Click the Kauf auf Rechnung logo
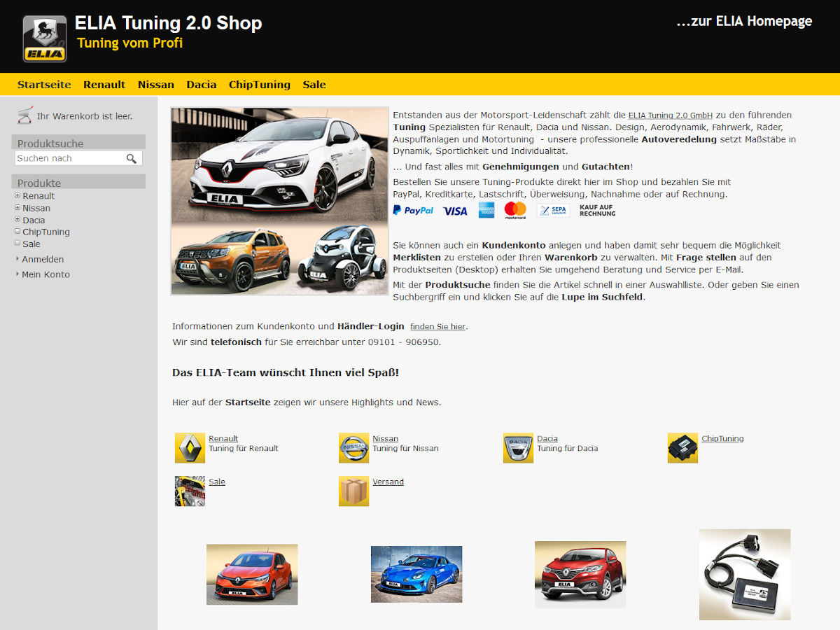The image size is (840, 630). pyautogui.click(x=598, y=210)
